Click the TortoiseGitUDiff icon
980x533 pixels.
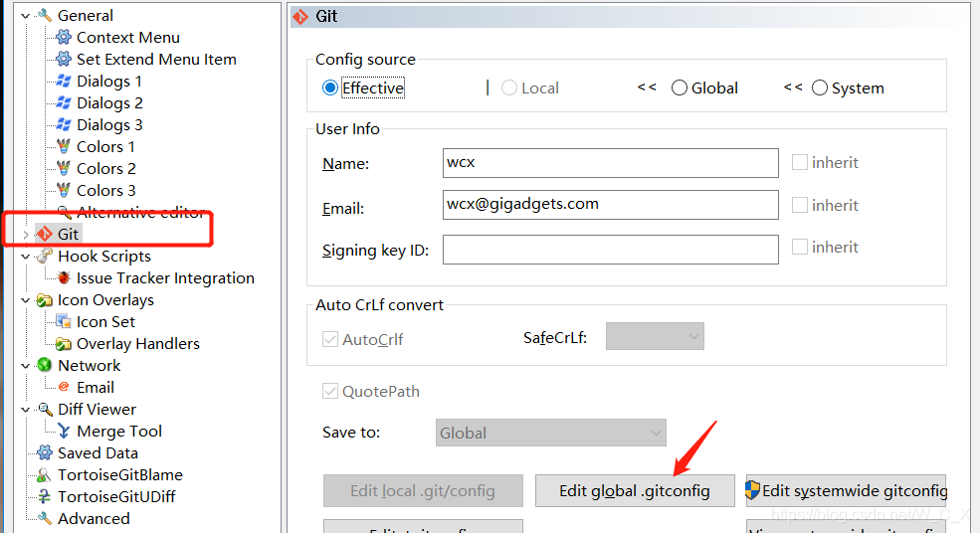click(x=44, y=497)
